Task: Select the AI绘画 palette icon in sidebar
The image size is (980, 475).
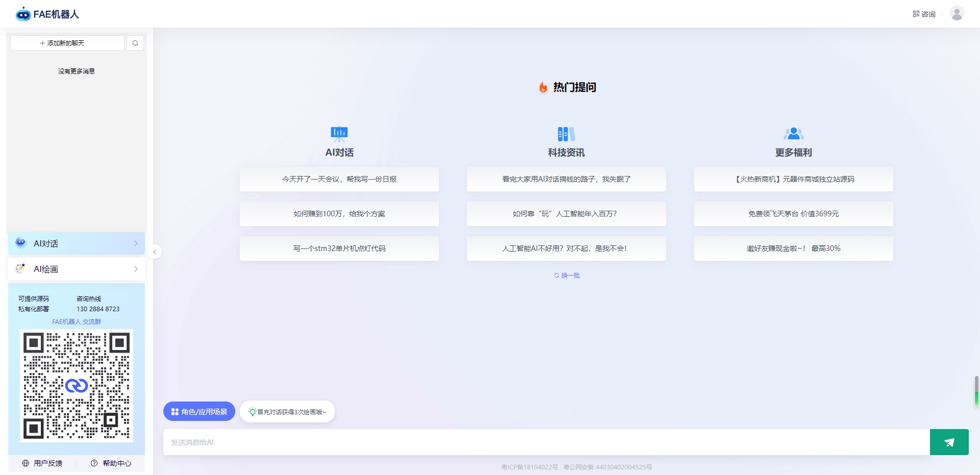Action: pyautogui.click(x=20, y=268)
